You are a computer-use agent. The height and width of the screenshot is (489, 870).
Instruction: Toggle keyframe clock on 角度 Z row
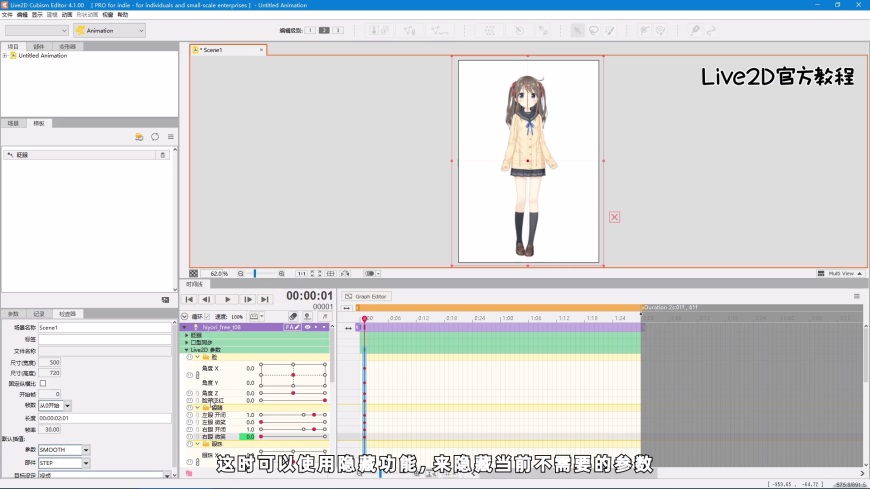[190, 393]
